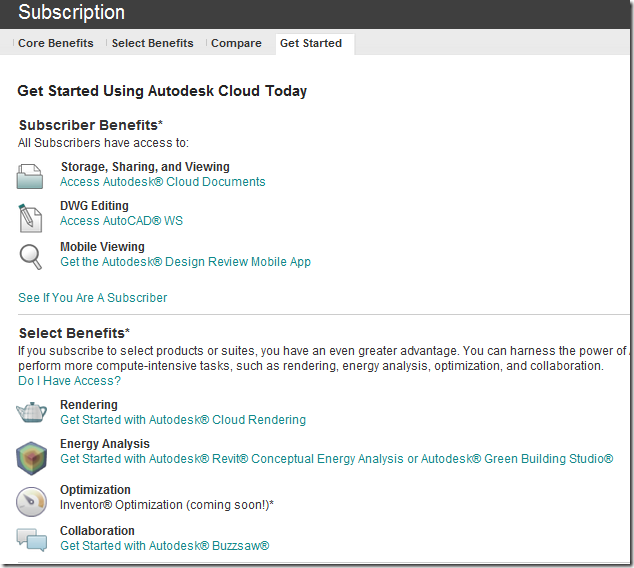This screenshot has width=634, height=568.
Task: Click the Subscriber Benefits heading
Action: coord(91,125)
